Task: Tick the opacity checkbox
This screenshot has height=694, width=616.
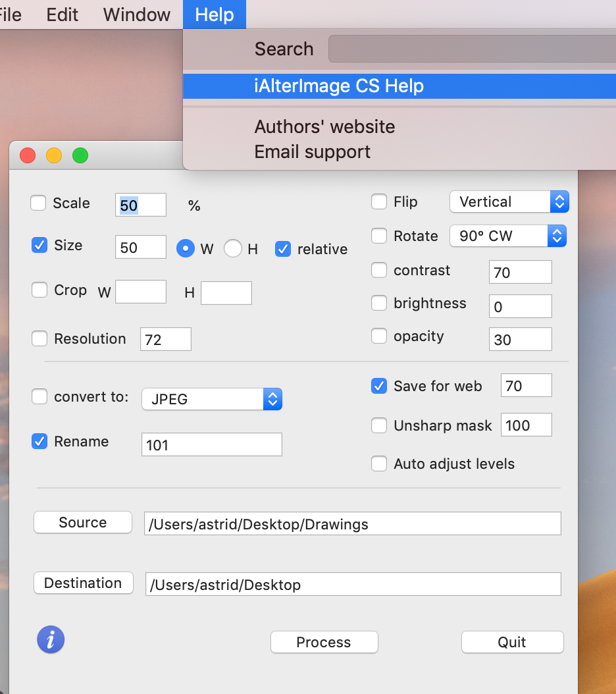Action: point(379,336)
